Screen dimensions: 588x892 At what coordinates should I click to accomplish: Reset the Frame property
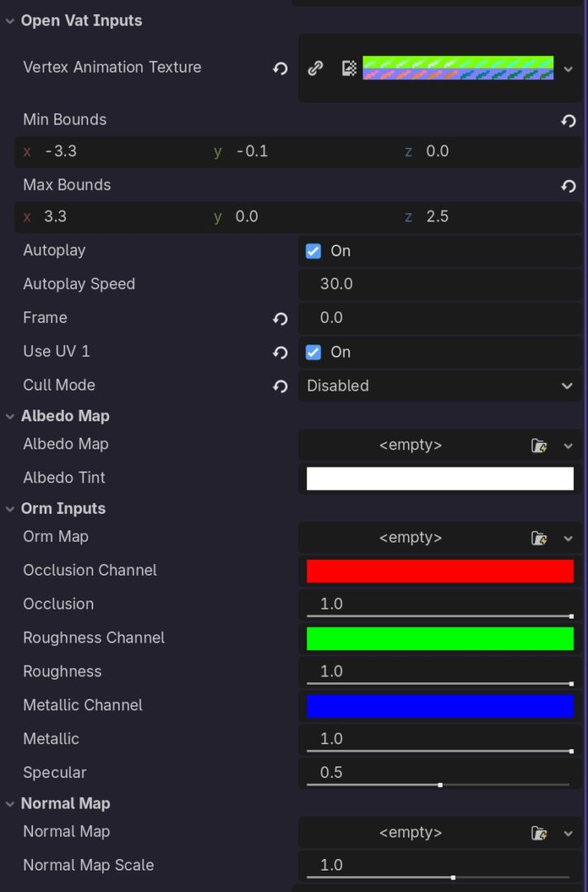click(280, 319)
